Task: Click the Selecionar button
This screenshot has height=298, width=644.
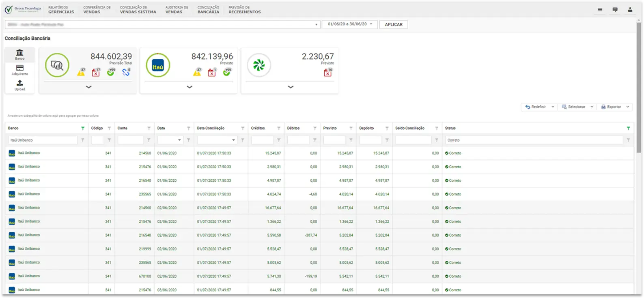Action: [x=573, y=107]
